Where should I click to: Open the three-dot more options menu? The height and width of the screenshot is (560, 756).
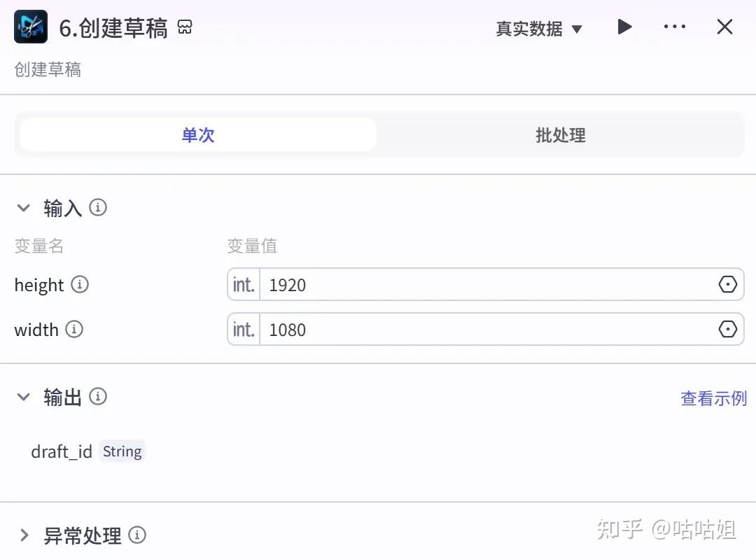(674, 27)
